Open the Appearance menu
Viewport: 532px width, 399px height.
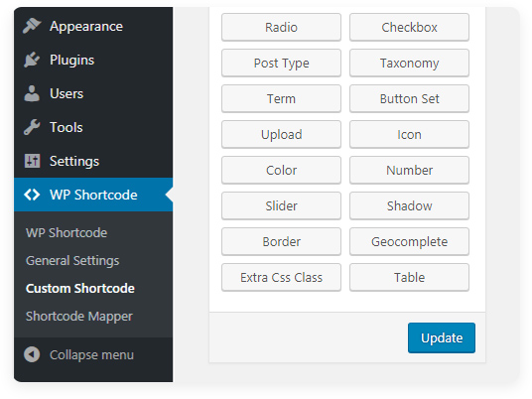click(x=93, y=26)
